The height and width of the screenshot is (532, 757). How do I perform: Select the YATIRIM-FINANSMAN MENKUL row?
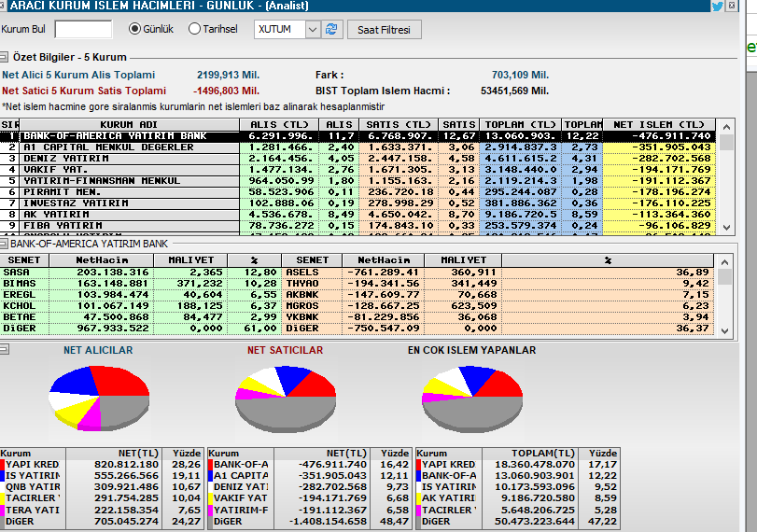point(357,180)
